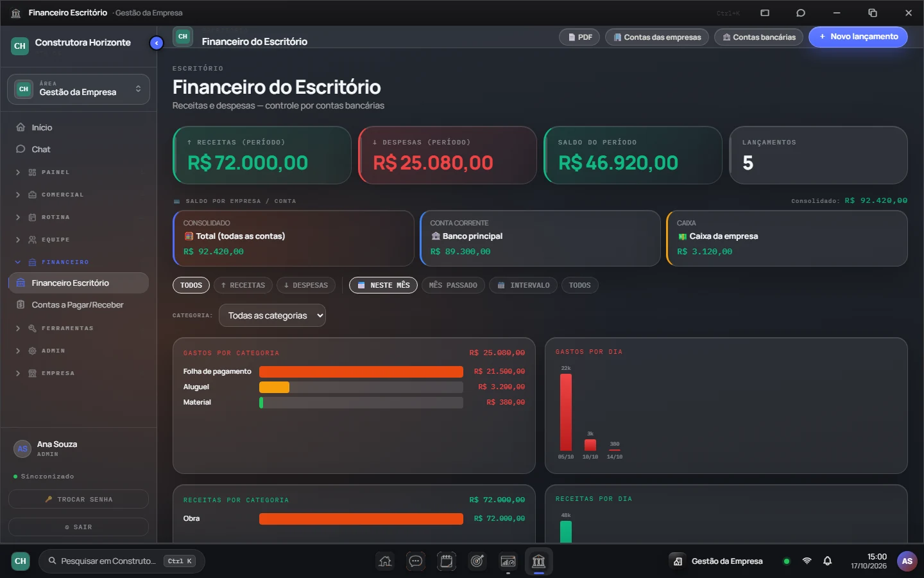This screenshot has width=924, height=578.
Task: Open the home icon in the bottom dock
Action: click(x=385, y=561)
